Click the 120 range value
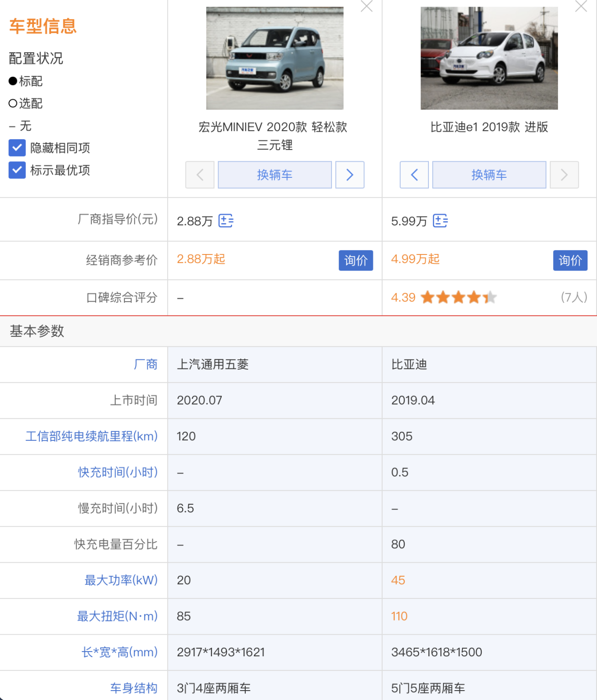Image resolution: width=597 pixels, height=700 pixels. 186,436
